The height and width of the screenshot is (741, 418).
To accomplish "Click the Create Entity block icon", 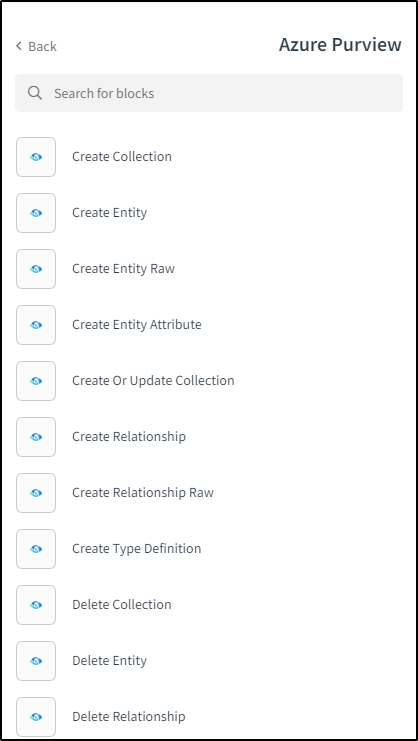I will click(x=36, y=213).
